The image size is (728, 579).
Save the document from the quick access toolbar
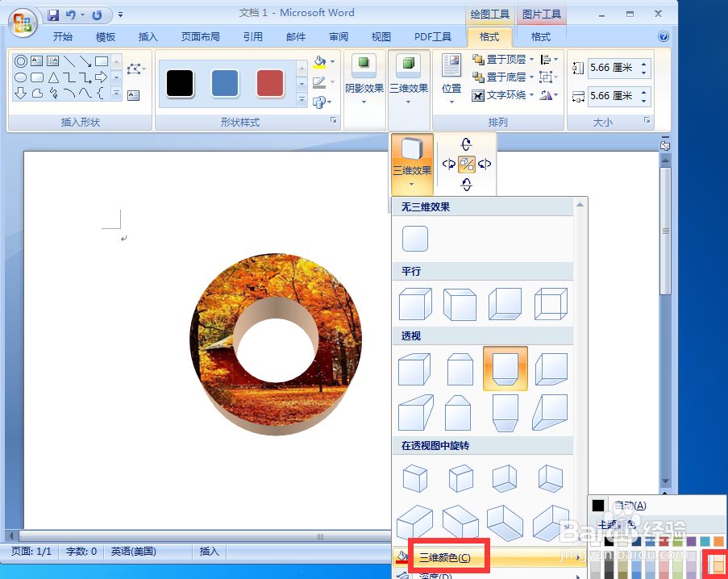click(53, 15)
